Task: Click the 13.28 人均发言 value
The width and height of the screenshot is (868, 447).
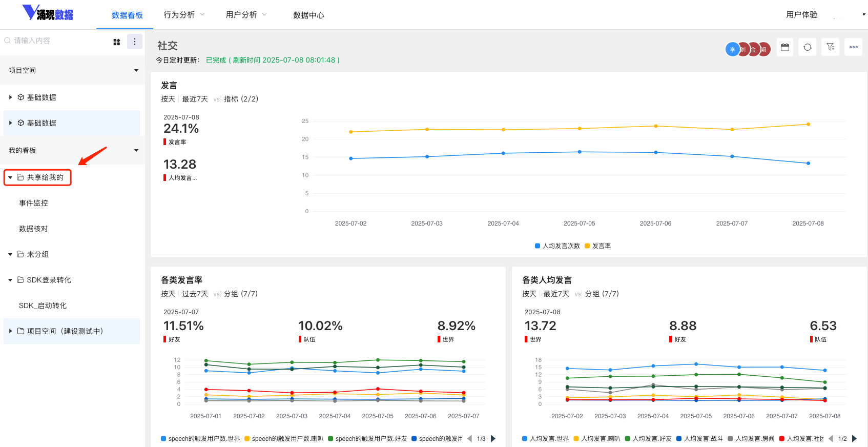Action: [180, 165]
